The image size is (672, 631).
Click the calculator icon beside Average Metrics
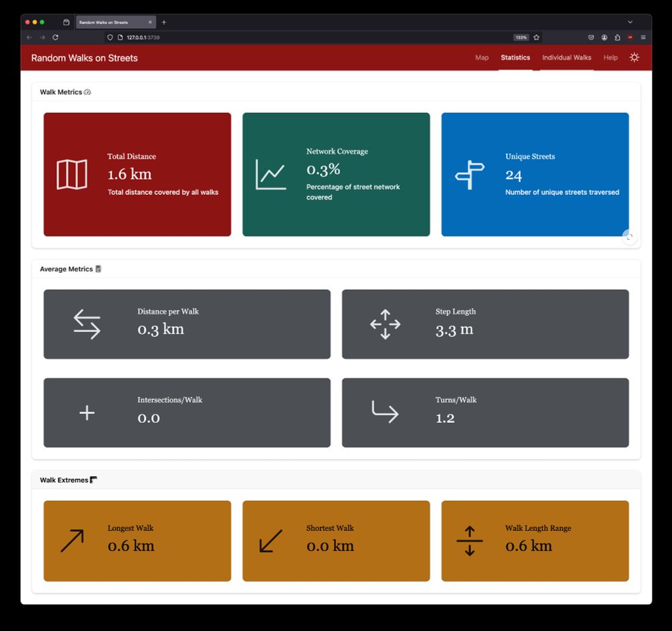(98, 269)
